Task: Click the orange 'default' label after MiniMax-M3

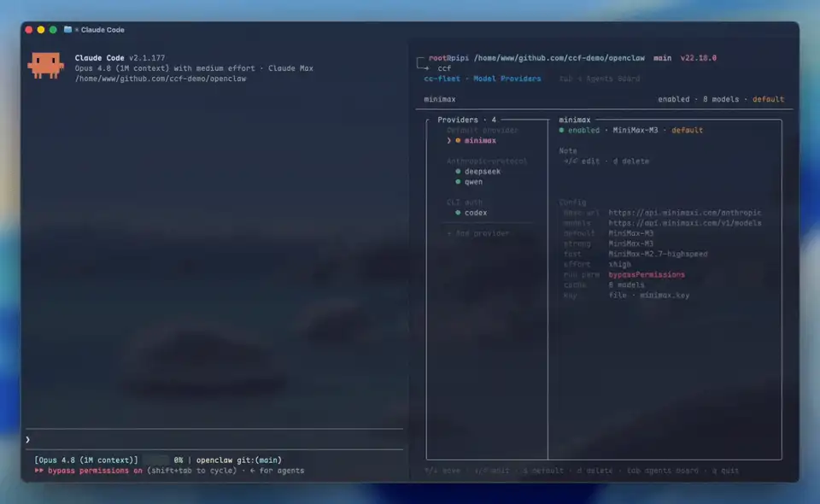Action: (687, 130)
